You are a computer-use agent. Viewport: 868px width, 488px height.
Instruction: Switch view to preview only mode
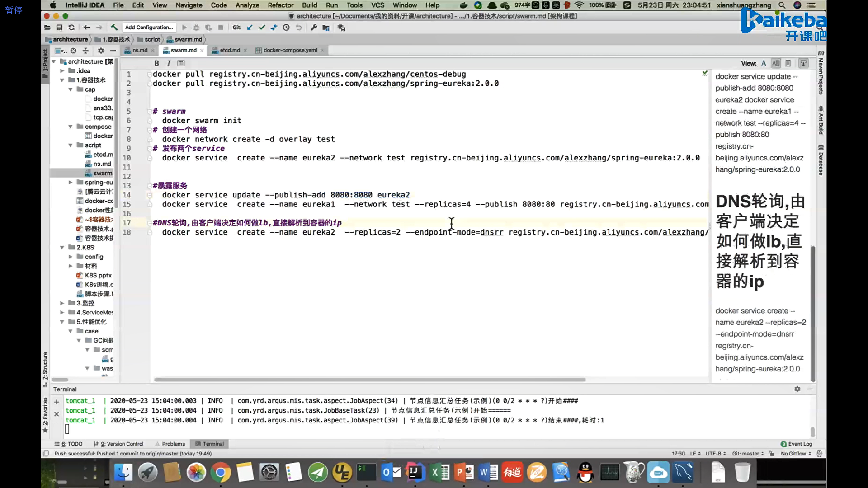(x=788, y=63)
